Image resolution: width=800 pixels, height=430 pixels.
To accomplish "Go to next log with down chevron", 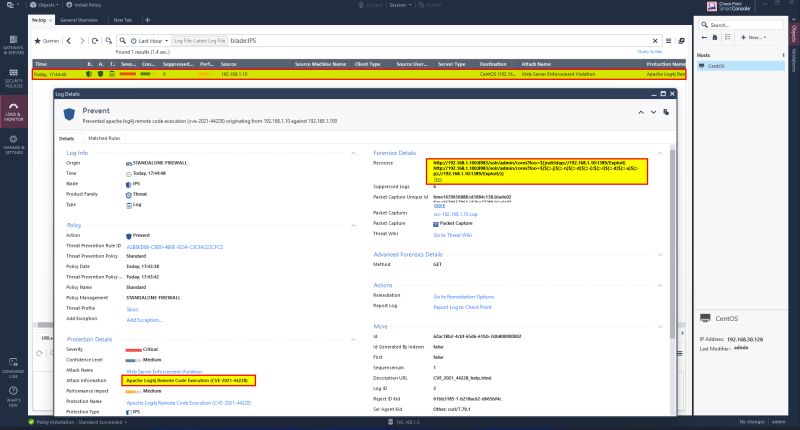I will pyautogui.click(x=653, y=112).
